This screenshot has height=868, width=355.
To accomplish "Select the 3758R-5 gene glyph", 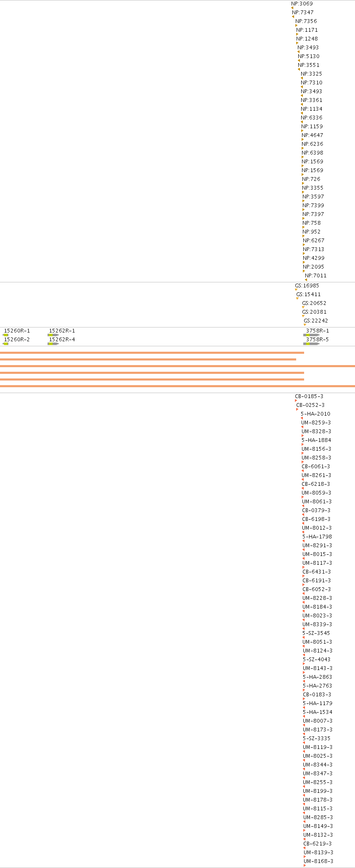I will pyautogui.click(x=312, y=344).
